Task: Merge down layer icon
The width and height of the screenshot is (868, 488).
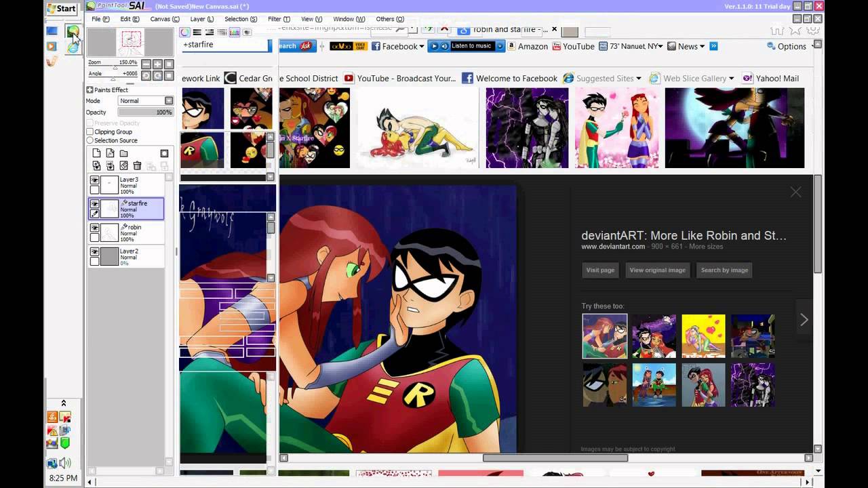Action: pyautogui.click(x=110, y=165)
